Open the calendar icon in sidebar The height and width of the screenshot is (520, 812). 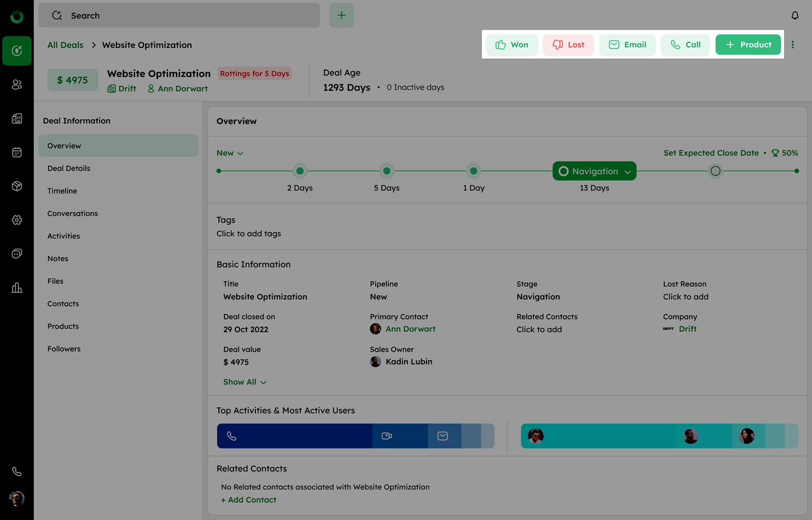click(17, 152)
